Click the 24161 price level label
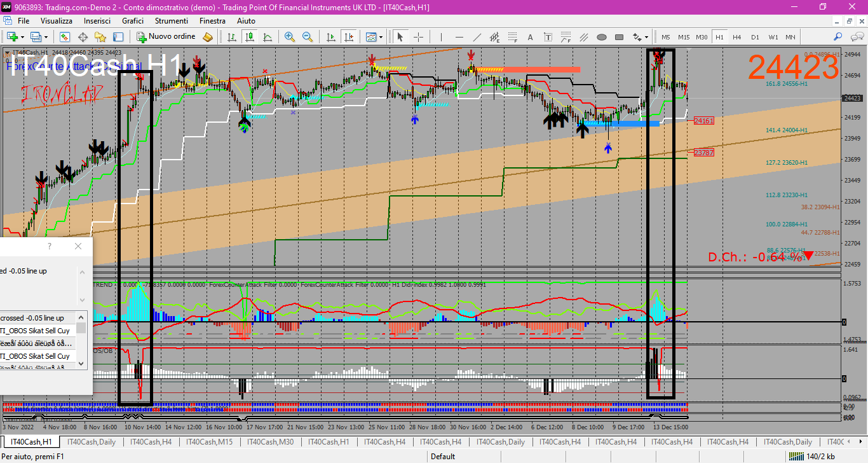868x463 pixels. point(703,120)
